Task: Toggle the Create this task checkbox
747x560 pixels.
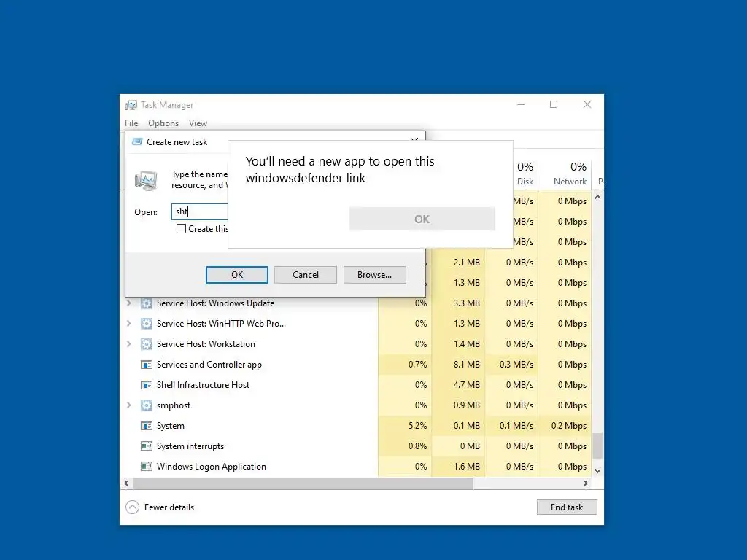Action: coord(181,229)
